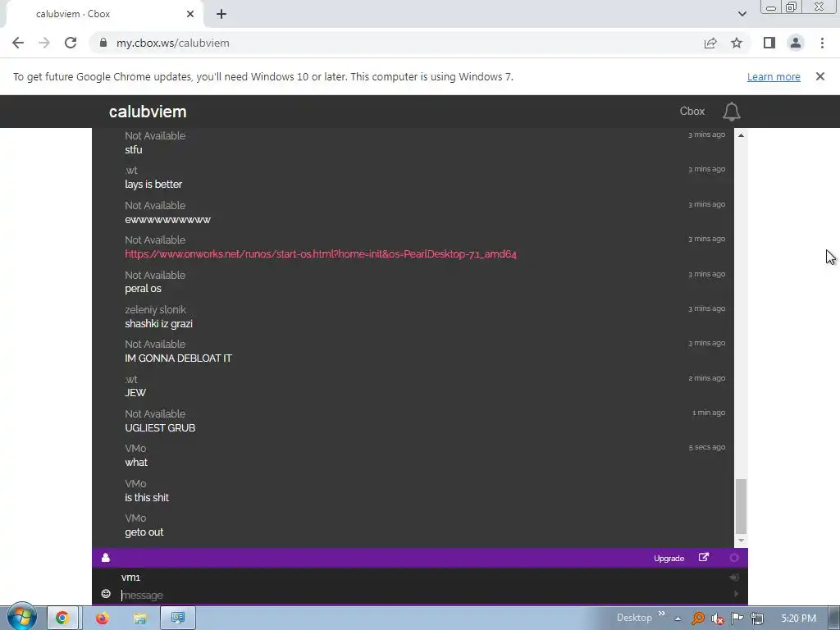Open the tab search dropdown arrow
This screenshot has height=630, width=840.
tap(742, 14)
